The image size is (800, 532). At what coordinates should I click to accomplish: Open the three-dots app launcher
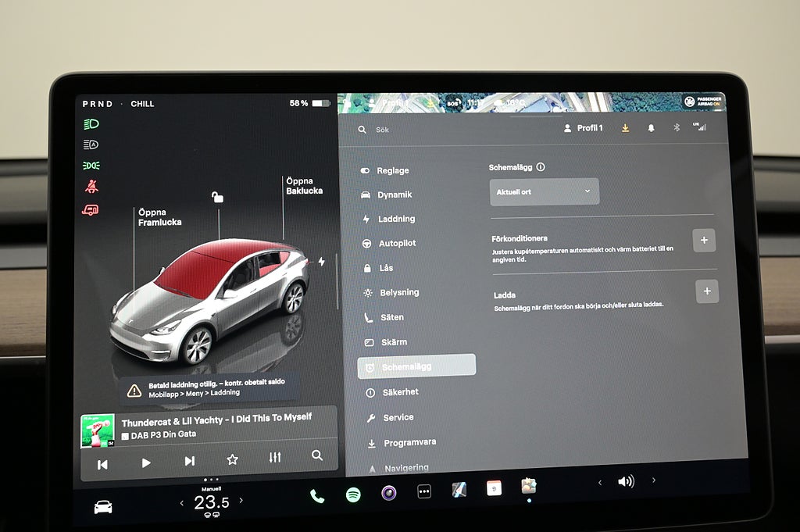[424, 492]
